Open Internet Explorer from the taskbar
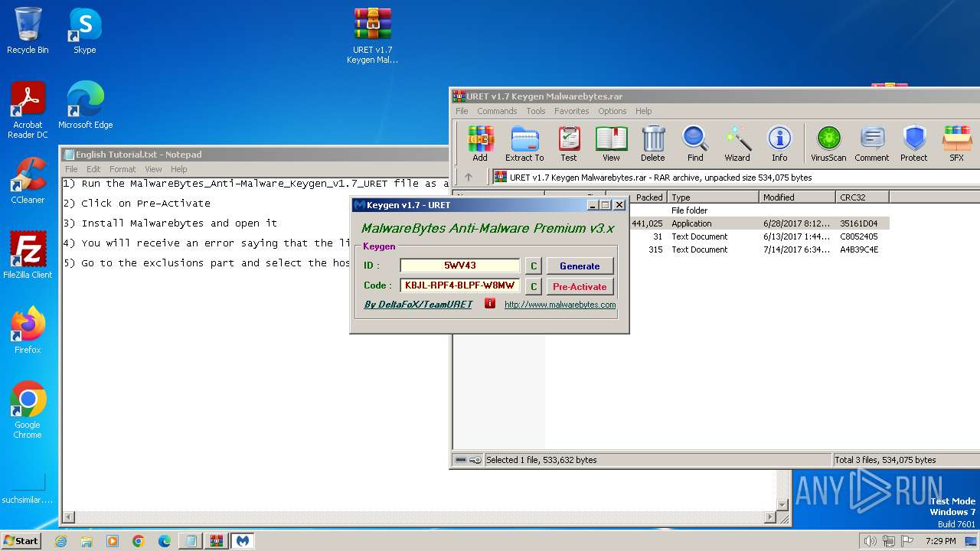The image size is (980, 551). click(x=61, y=541)
